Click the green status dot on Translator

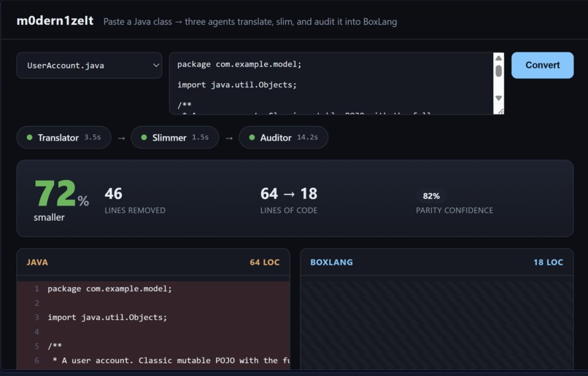point(30,138)
